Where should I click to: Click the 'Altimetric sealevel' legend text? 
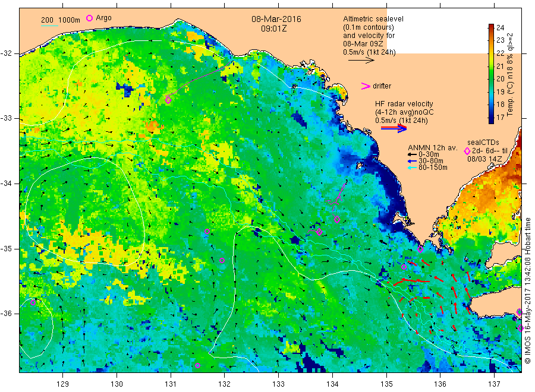click(x=373, y=19)
